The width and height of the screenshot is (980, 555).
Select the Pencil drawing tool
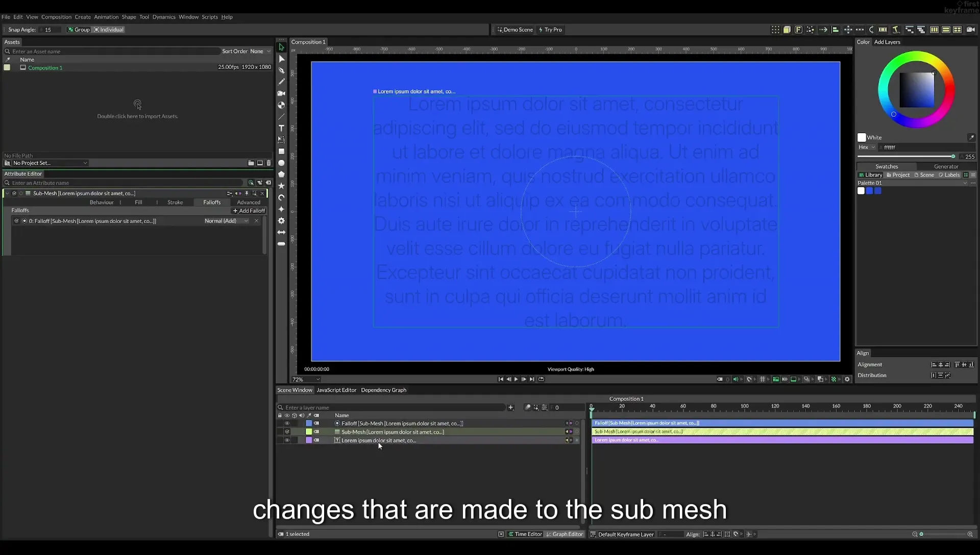[281, 82]
